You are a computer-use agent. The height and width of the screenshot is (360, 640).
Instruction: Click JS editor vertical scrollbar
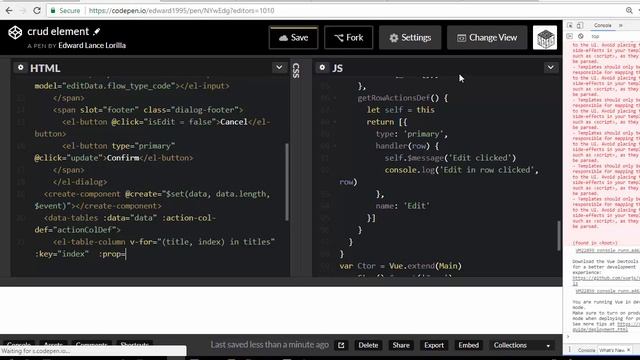(559, 236)
